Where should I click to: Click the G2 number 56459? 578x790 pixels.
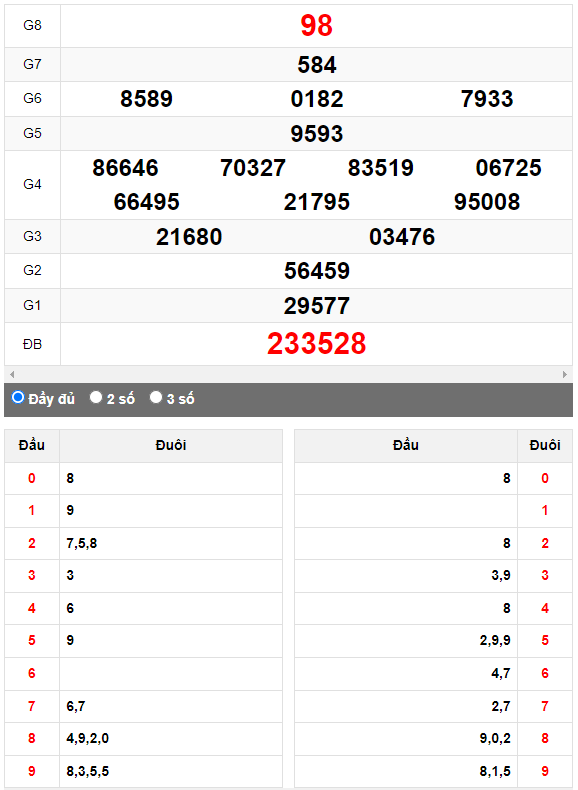tap(316, 271)
